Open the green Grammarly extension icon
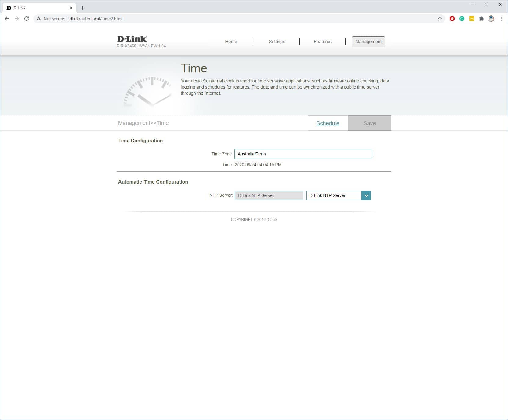 462,19
